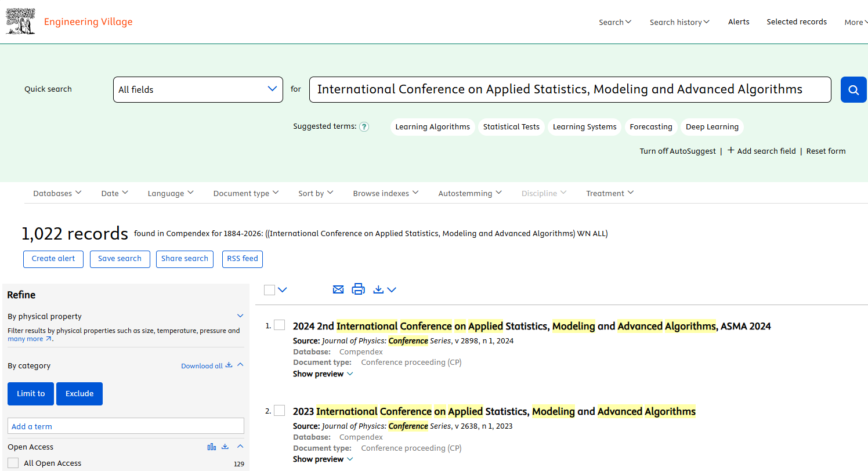
Task: Expand the Date filter dropdown
Action: [115, 193]
